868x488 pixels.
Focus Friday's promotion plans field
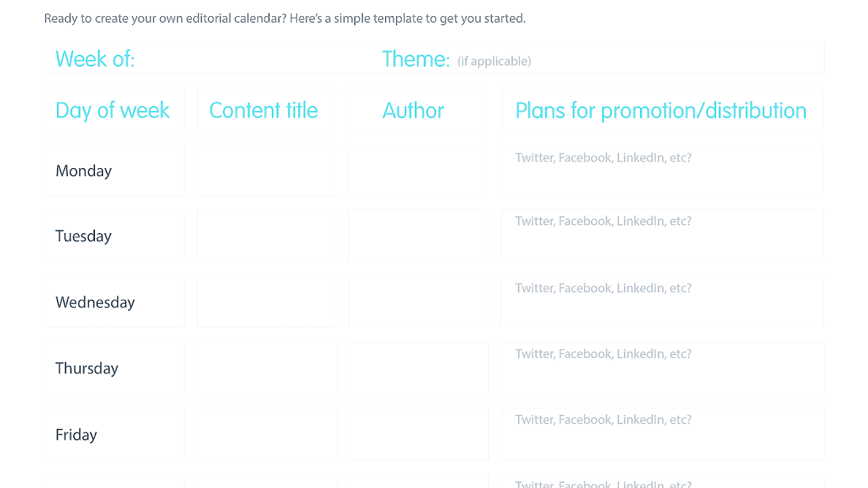coord(663,434)
